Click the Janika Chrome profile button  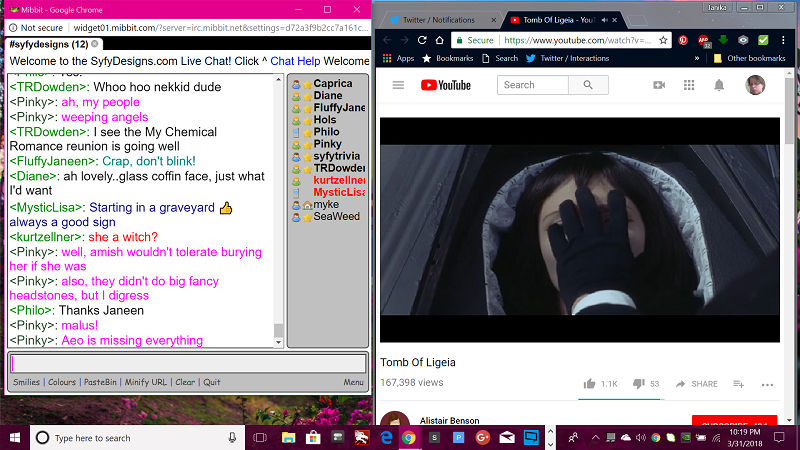[x=717, y=7]
